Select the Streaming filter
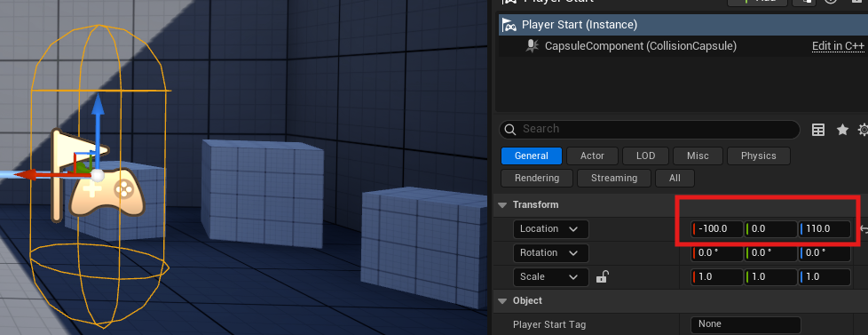The height and width of the screenshot is (335, 868). click(x=614, y=178)
